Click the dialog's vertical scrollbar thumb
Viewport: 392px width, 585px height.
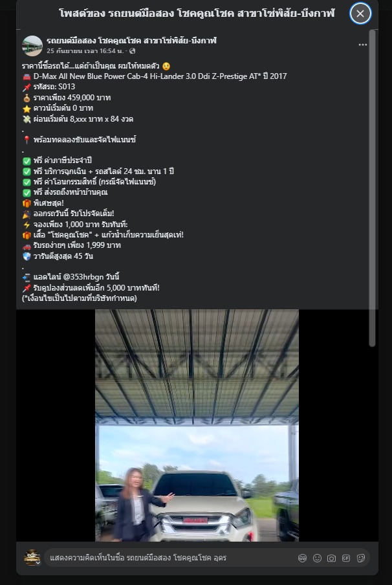(372, 188)
